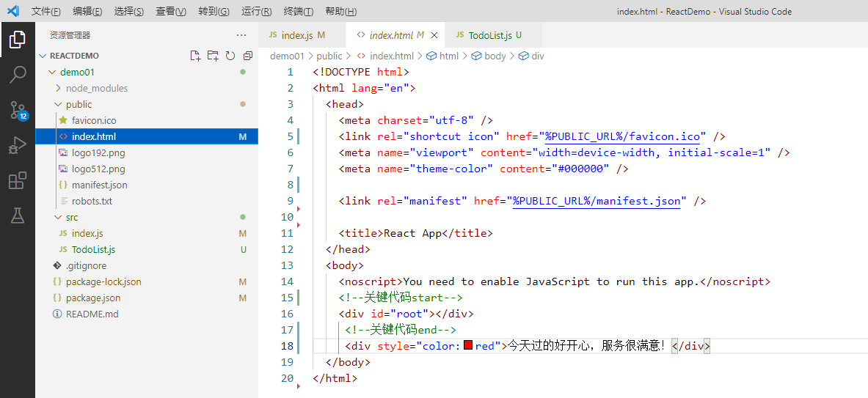The width and height of the screenshot is (868, 398).
Task: Switch to the index.js editor tab
Action: 302,35
